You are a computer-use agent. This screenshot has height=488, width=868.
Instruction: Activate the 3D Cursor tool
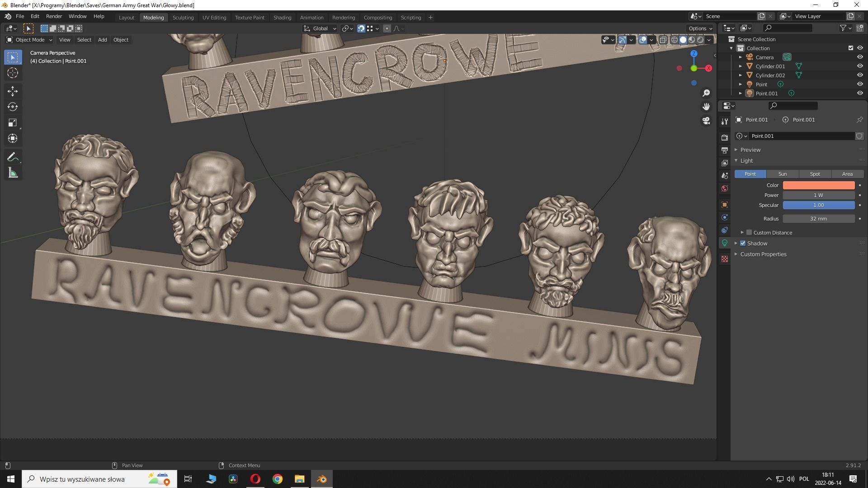[13, 73]
